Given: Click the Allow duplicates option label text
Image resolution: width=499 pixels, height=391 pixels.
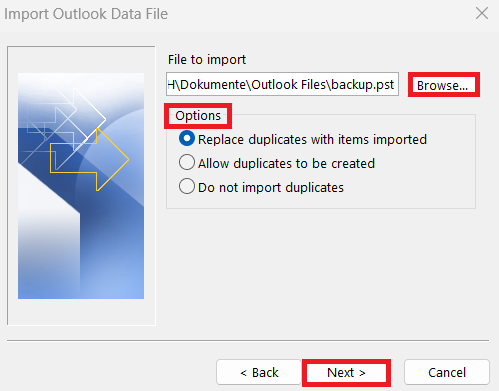Looking at the screenshot, I should (x=286, y=163).
